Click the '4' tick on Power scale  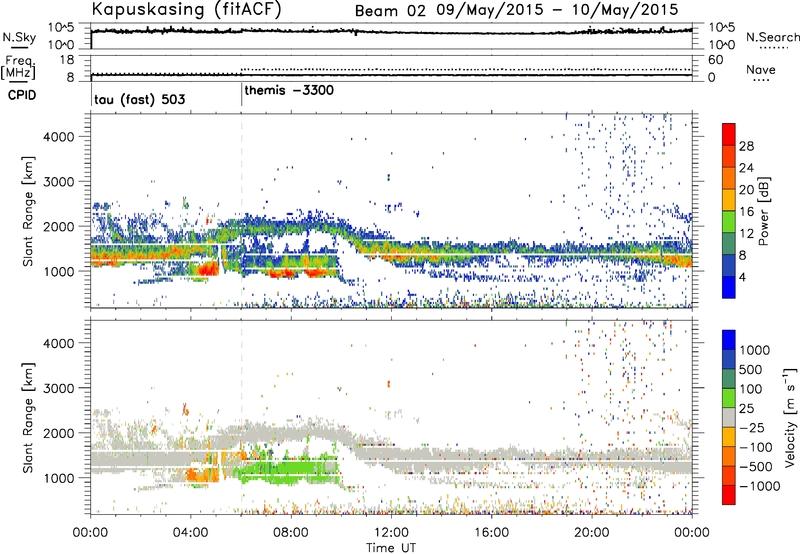[x=743, y=277]
